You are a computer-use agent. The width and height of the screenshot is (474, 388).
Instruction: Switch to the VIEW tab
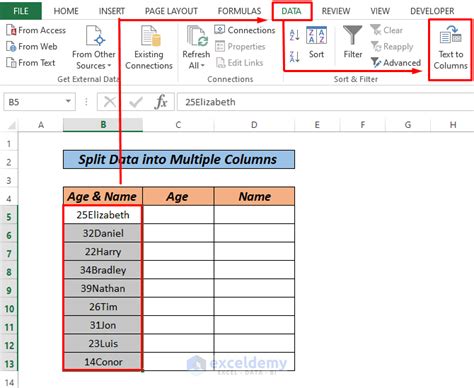point(380,11)
